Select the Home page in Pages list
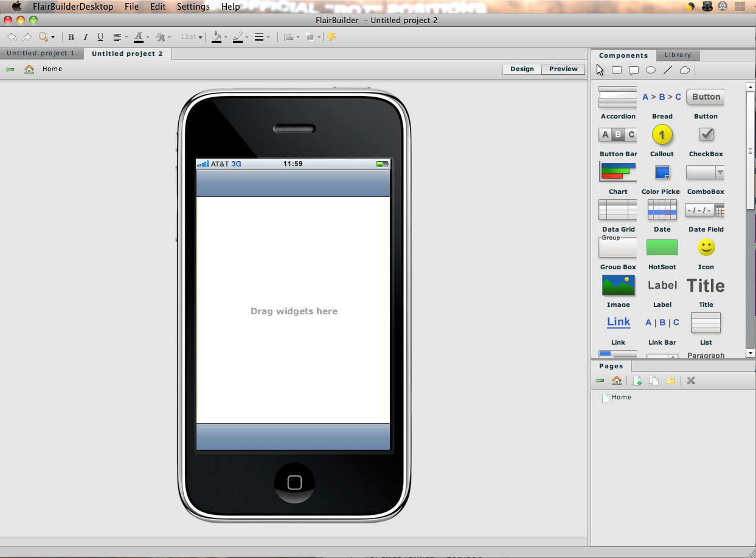Screen dimensions: 756x558 pos(616,397)
